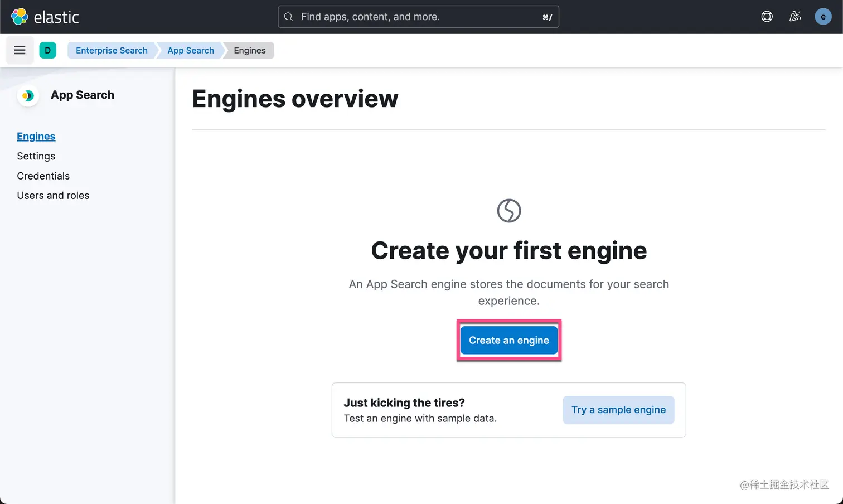Click Try a sample engine button
The image size is (843, 504).
point(618,410)
